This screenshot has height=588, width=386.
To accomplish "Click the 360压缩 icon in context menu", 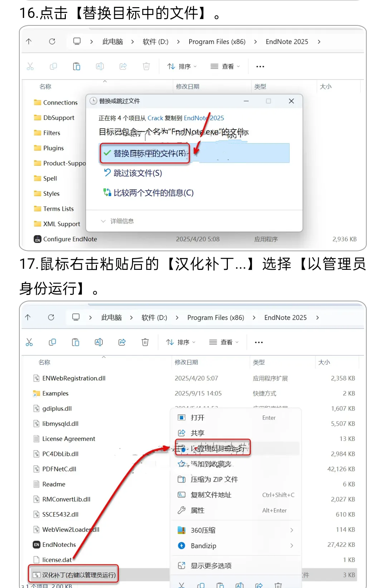I will [182, 530].
